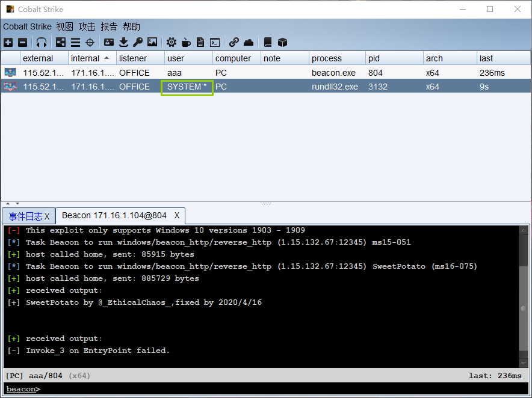Sort sessions by the external column header

(x=44, y=58)
